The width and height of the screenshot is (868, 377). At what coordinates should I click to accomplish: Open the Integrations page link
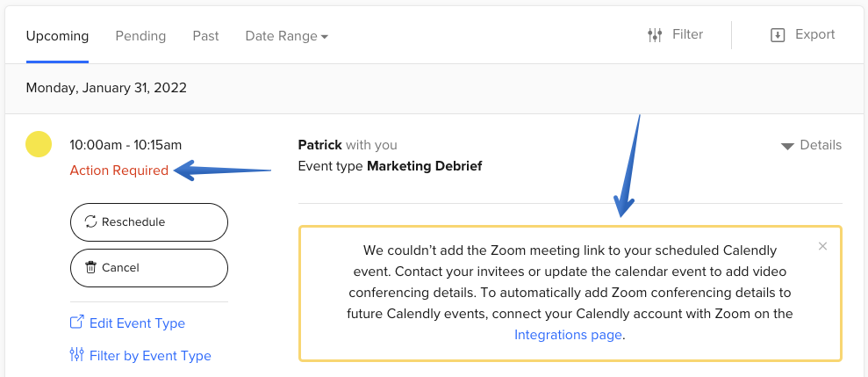(568, 335)
